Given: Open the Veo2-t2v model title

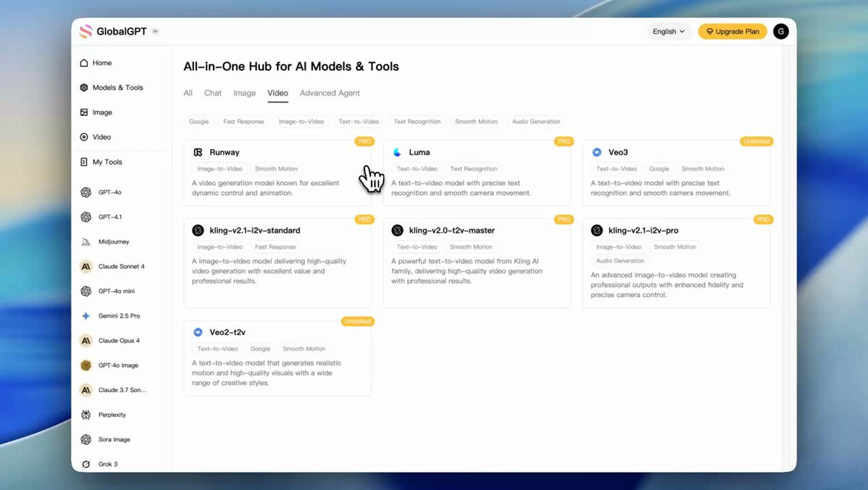Looking at the screenshot, I should [228, 332].
